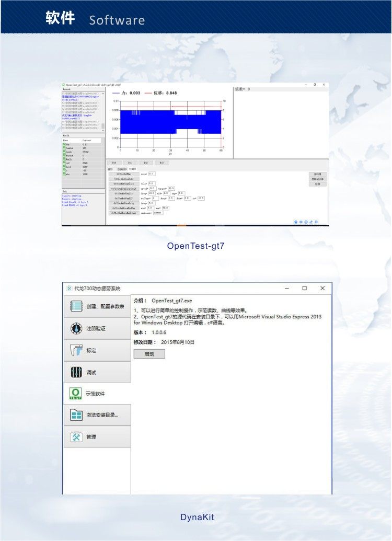This screenshot has width=392, height=541.
Task: Switch to the 力闭环 tab
Action: (133, 169)
